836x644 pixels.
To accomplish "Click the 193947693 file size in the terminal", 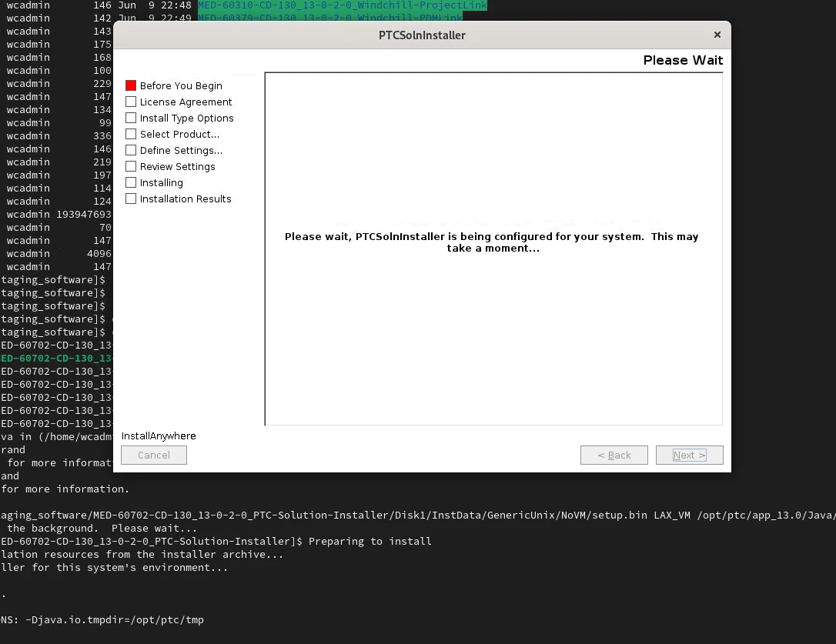I will pyautogui.click(x=84, y=215).
